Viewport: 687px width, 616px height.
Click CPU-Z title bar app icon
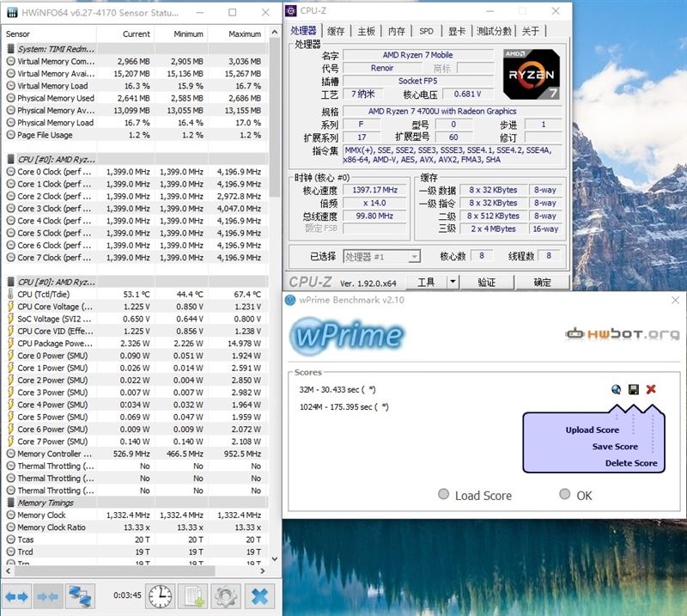(x=291, y=11)
